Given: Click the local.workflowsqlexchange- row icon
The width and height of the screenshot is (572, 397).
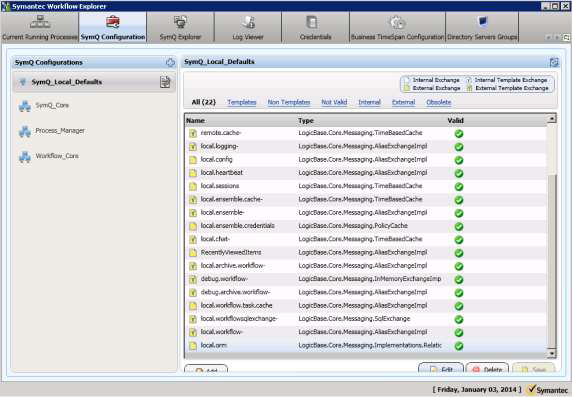Looking at the screenshot, I should pos(193,319).
